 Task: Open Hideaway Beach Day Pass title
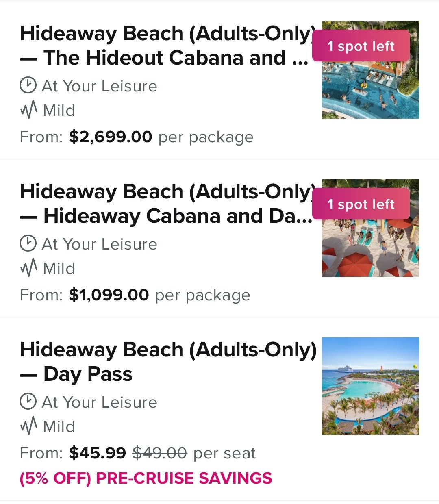click(168, 362)
